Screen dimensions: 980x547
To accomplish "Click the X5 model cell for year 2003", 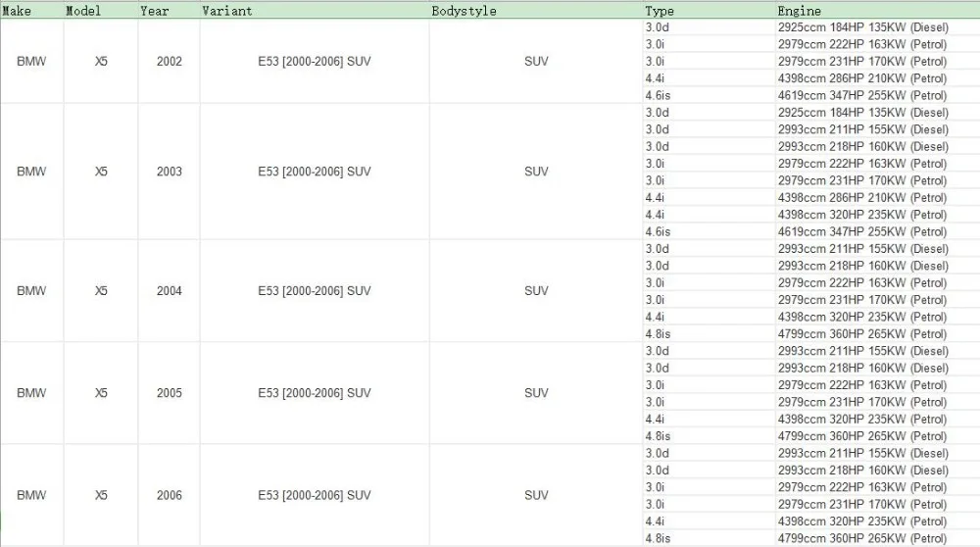I will point(101,172).
